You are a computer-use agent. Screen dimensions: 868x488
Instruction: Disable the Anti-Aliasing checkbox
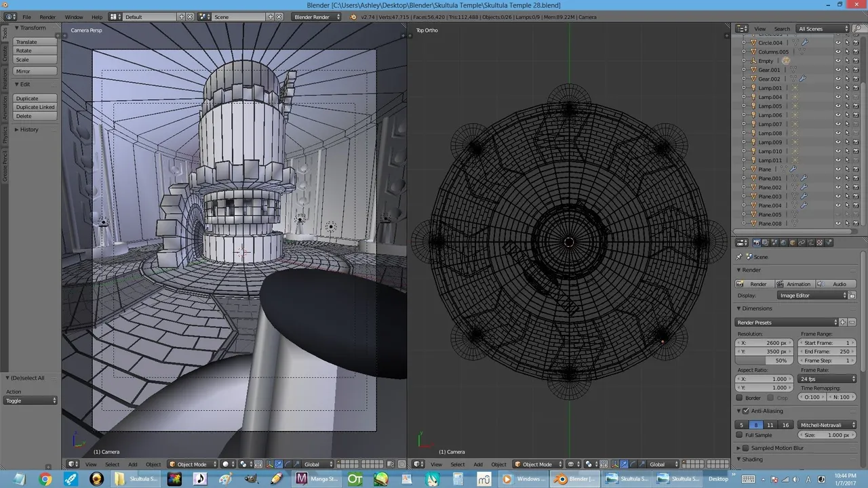click(x=746, y=411)
